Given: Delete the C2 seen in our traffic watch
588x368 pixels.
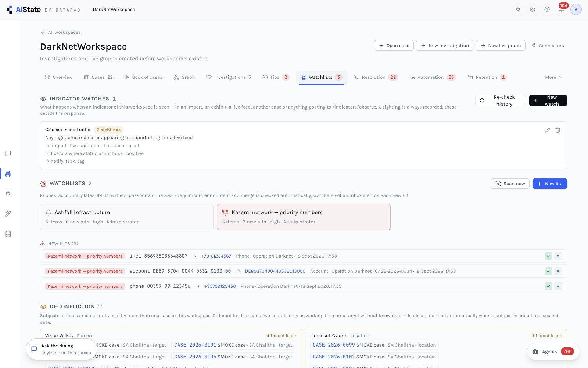Looking at the screenshot, I should [557, 130].
